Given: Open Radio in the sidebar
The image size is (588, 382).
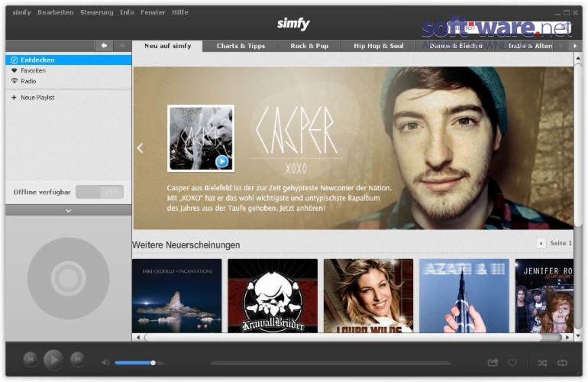Looking at the screenshot, I should coord(69,81).
